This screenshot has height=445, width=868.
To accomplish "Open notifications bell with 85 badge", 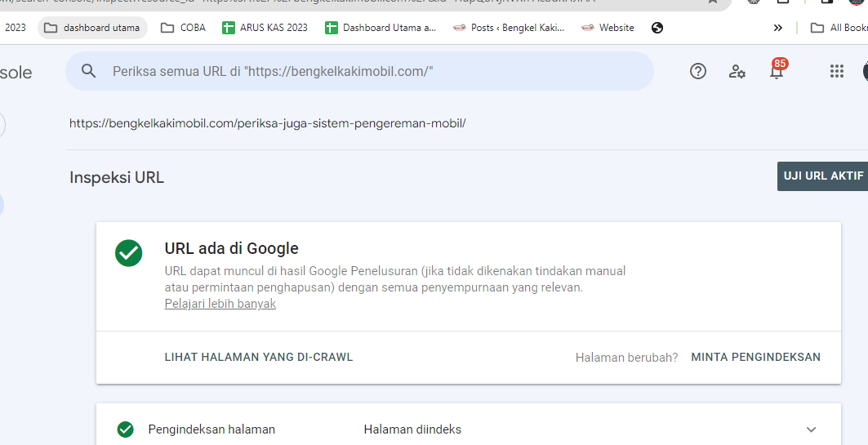I will tap(777, 69).
